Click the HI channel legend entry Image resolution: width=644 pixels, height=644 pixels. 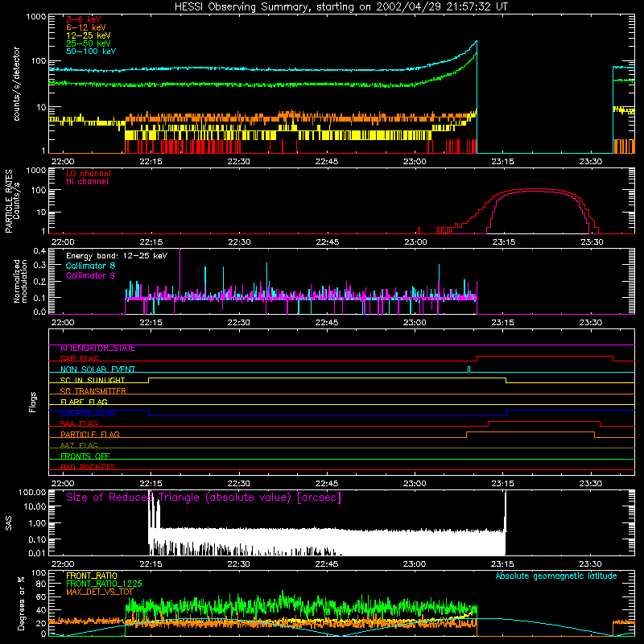pyautogui.click(x=87, y=182)
